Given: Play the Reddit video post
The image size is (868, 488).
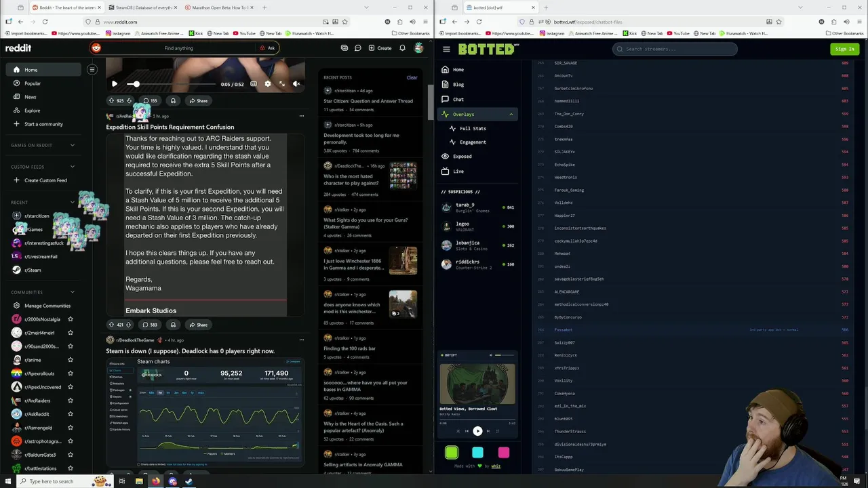Looking at the screenshot, I should point(115,84).
